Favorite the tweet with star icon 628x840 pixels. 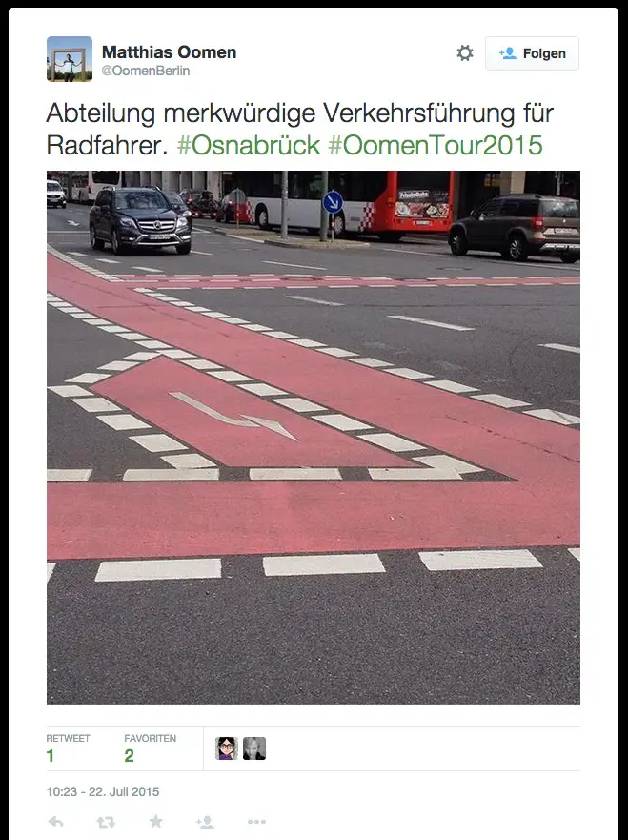155,821
